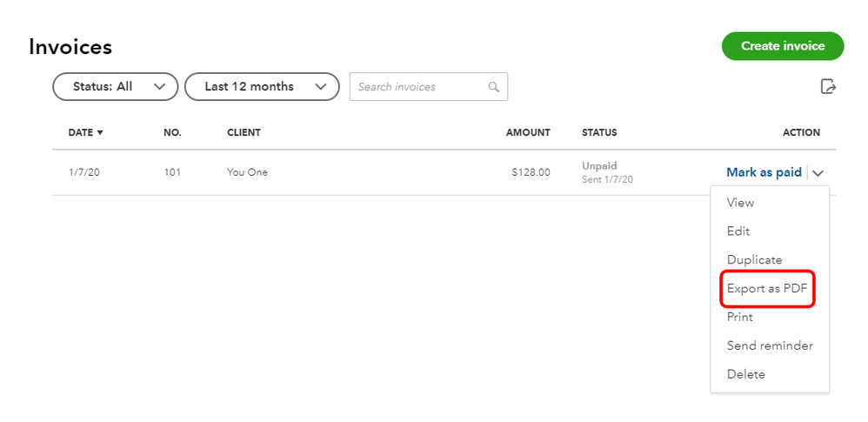Open the Last 12 months dropdown
The image size is (868, 422).
261,87
